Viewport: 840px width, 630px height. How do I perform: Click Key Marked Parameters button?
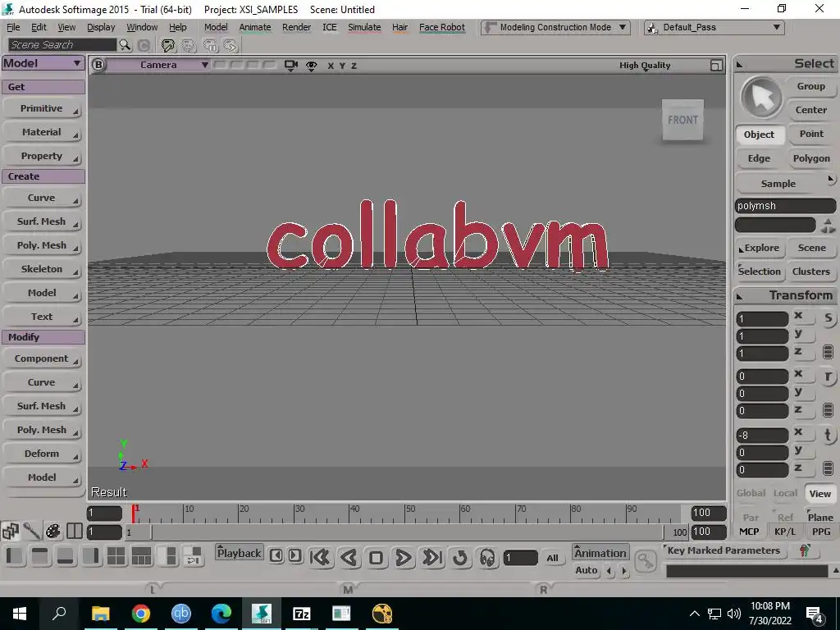[724, 550]
